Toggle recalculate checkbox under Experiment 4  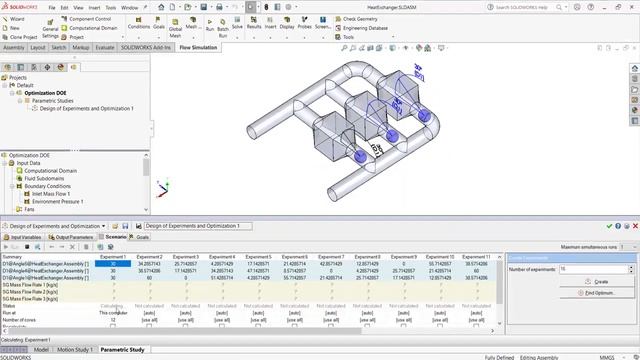point(222,326)
